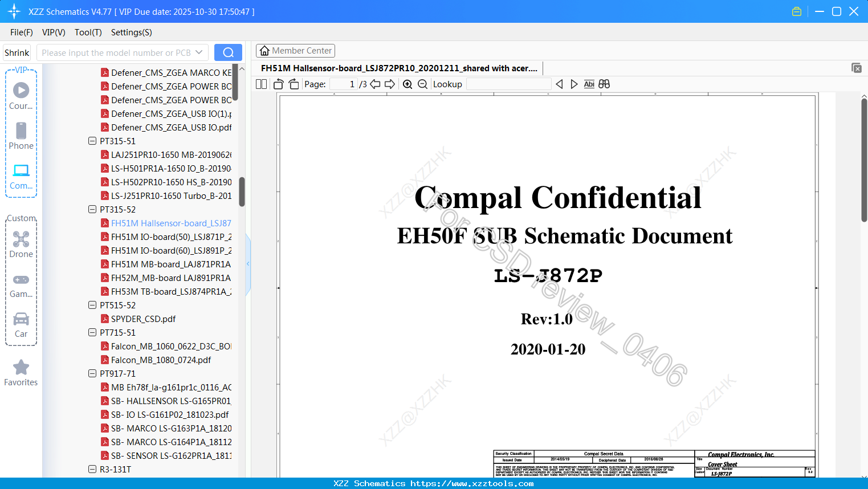Open the Tool(T) menu
The height and width of the screenshot is (489, 868).
88,32
